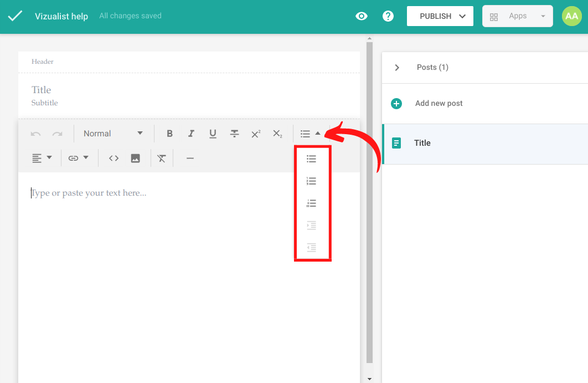588x383 pixels.
Task: Insert a code block
Action: click(114, 159)
